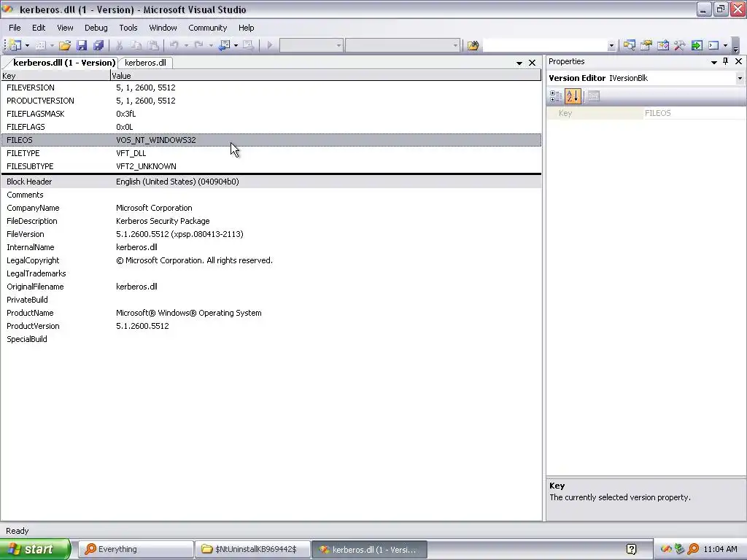This screenshot has width=747, height=560.
Task: Open the Tools menu
Action: coord(128,28)
